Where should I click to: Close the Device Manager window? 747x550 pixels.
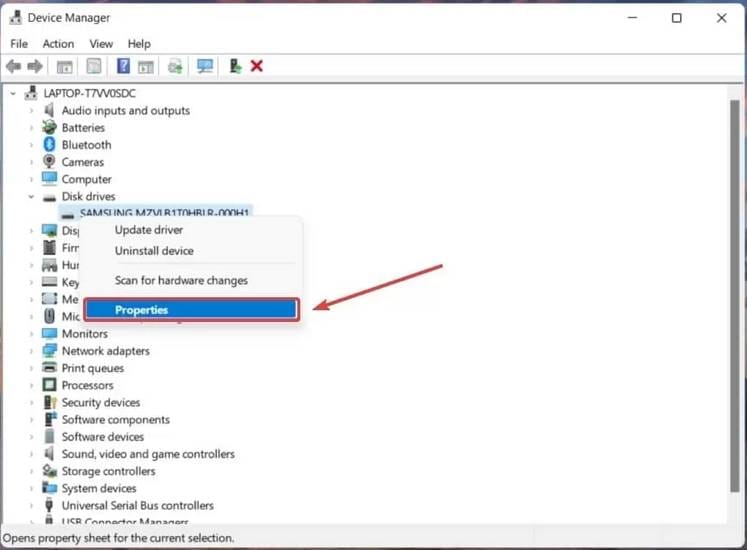(x=721, y=18)
